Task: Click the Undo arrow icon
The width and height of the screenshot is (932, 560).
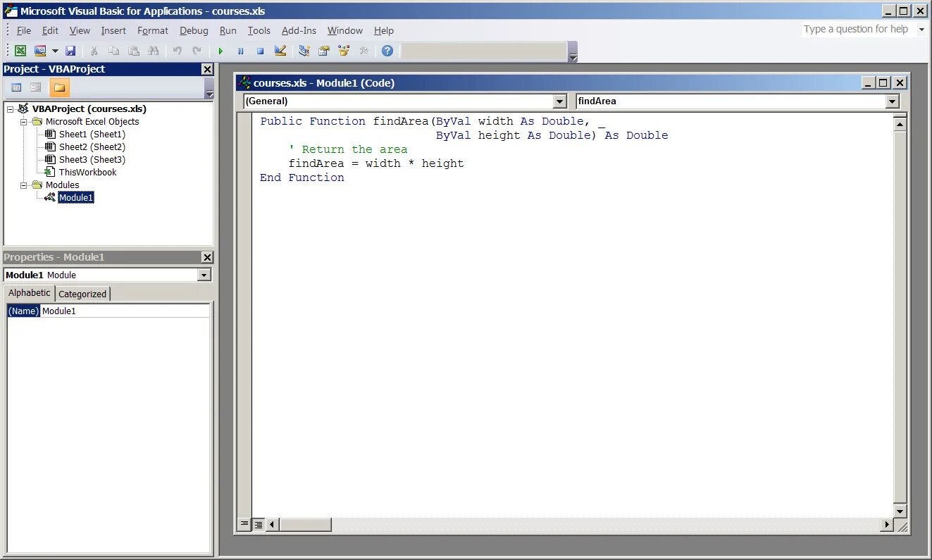Action: [177, 51]
